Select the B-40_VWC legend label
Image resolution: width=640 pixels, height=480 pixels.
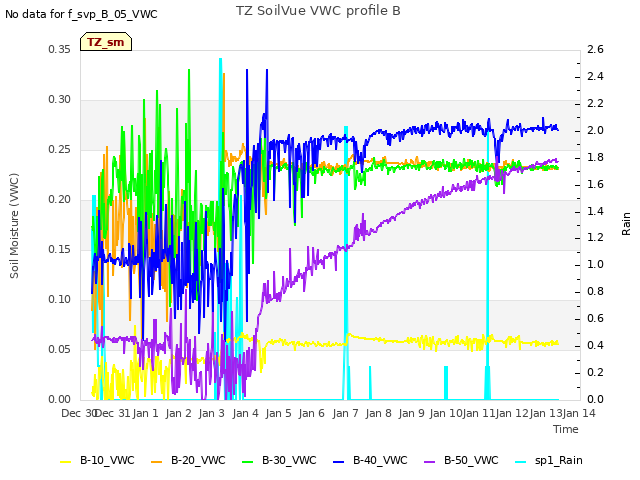point(380,460)
